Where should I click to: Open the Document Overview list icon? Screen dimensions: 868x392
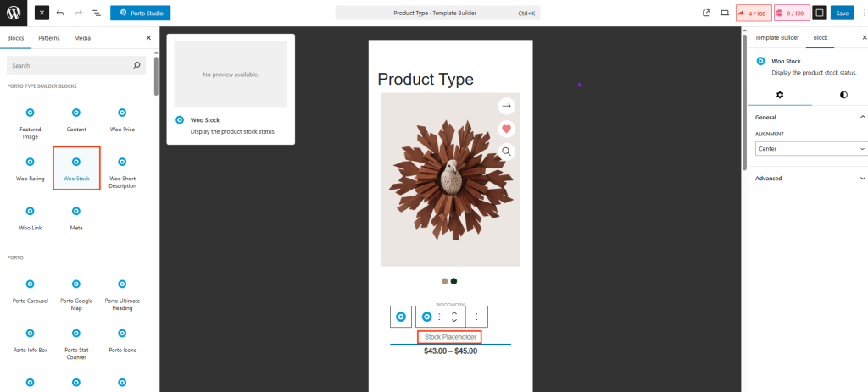[x=97, y=14]
